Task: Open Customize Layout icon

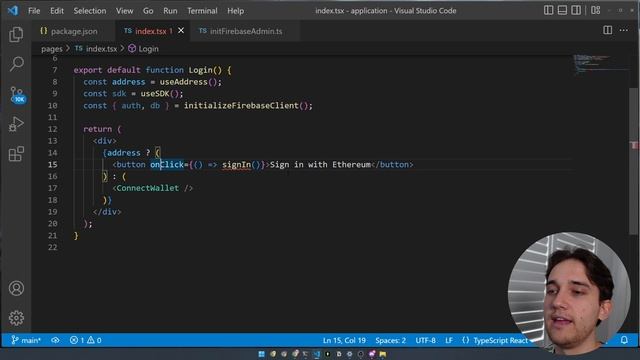Action: [596, 10]
